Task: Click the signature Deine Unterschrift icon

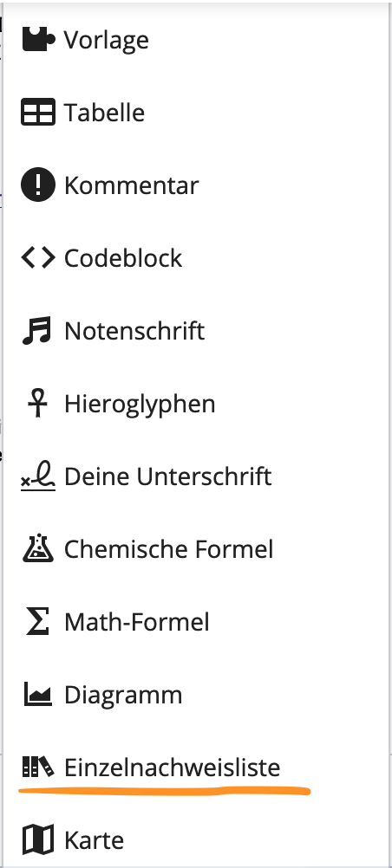Action: click(x=38, y=476)
